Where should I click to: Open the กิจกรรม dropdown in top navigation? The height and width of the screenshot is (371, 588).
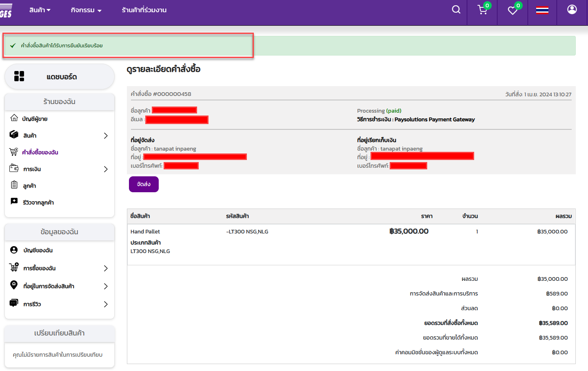coord(86,10)
